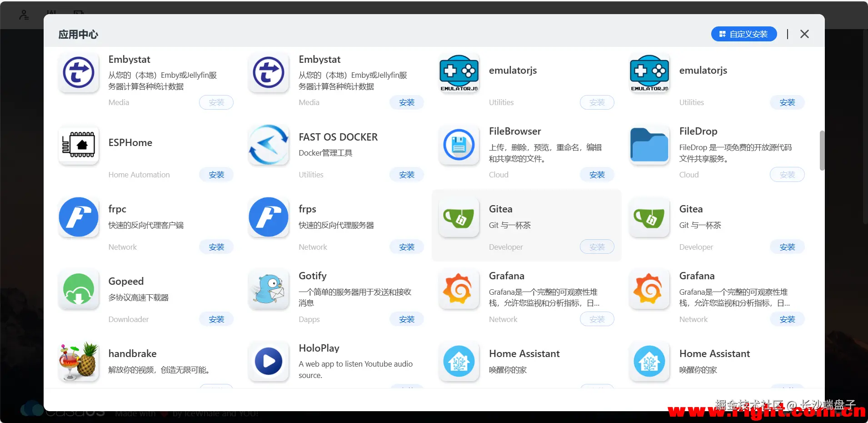Screen dimensions: 868x423
Task: Click the greyed 安装 button in highlighted Gitea card
Action: click(x=597, y=247)
